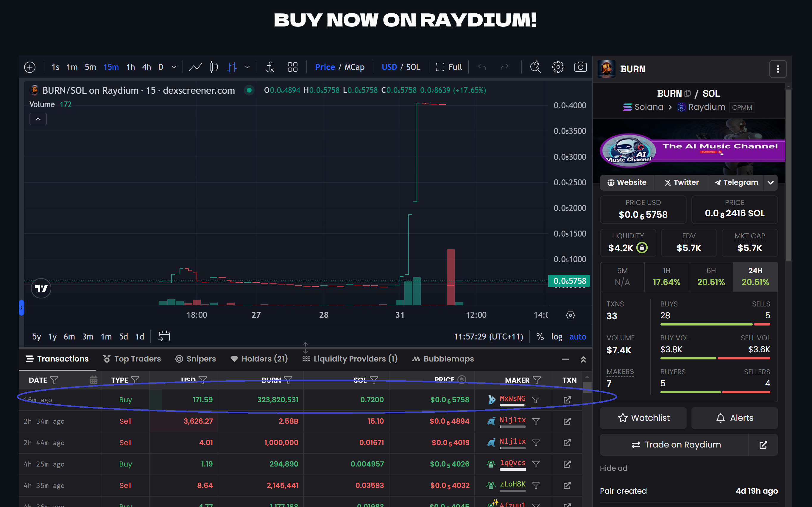The image size is (812, 507).
Task: Open the MxWsNG transaction in explorer
Action: click(567, 400)
